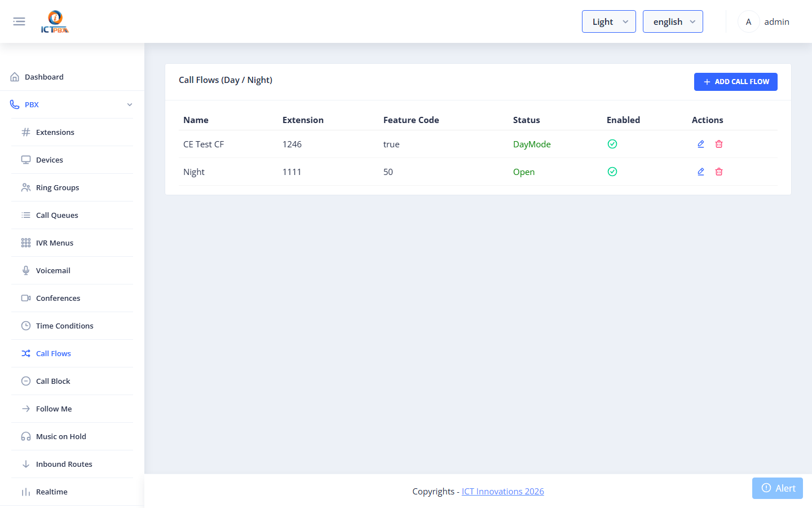812x508 pixels.
Task: Click the Time Conditions clock icon
Action: point(26,326)
